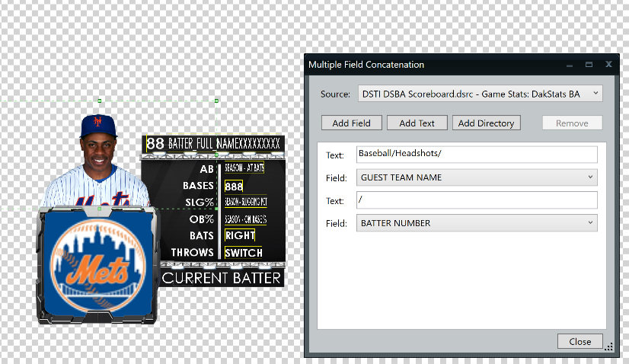Viewport: 629px width, 364px height.
Task: Click the Add Directory button
Action: 486,123
